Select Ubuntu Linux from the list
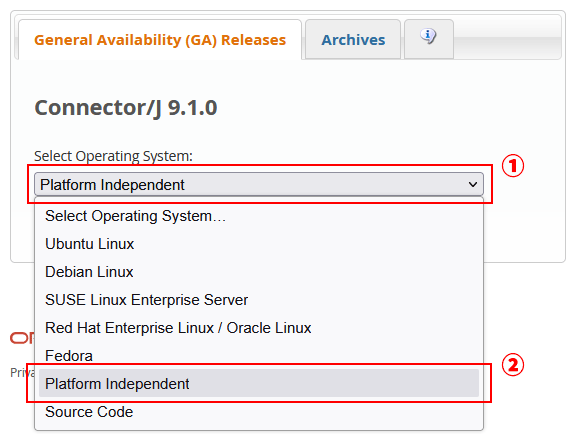Viewport: 576px width, 444px height. [259, 244]
